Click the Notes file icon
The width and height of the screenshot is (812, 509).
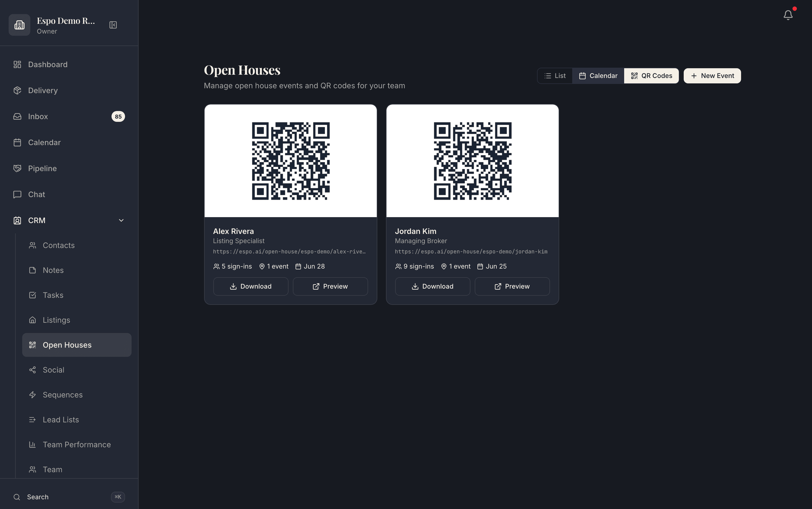pos(32,270)
